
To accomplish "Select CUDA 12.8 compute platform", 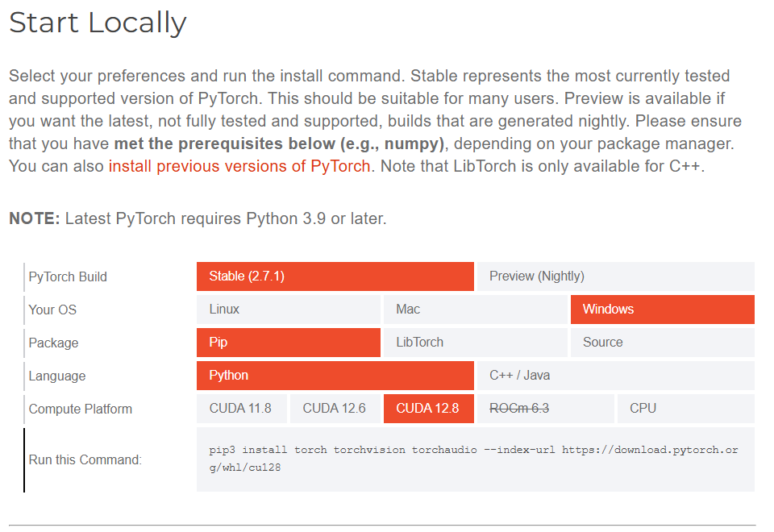I will pyautogui.click(x=428, y=409).
